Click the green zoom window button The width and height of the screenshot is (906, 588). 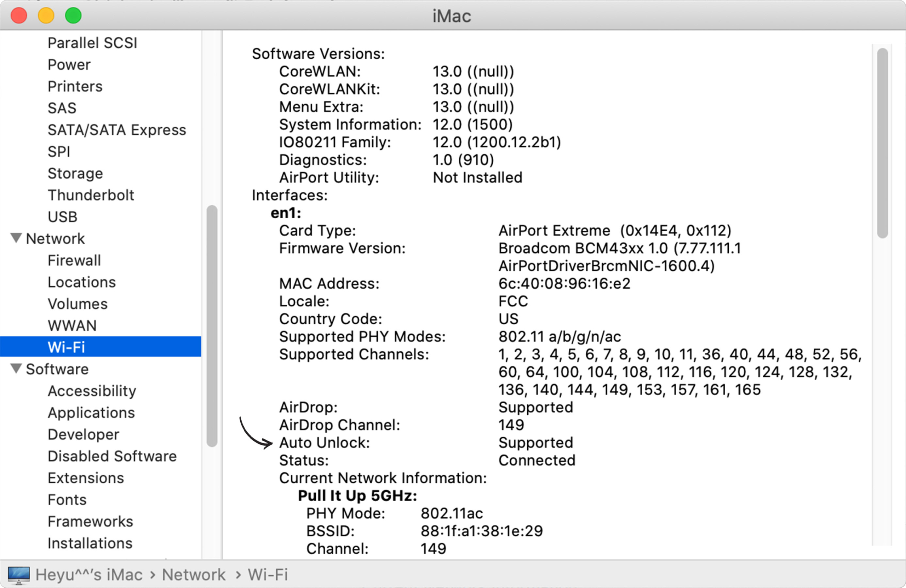tap(73, 16)
